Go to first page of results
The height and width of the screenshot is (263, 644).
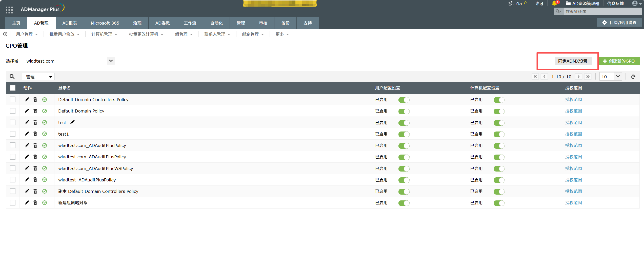pyautogui.click(x=535, y=77)
